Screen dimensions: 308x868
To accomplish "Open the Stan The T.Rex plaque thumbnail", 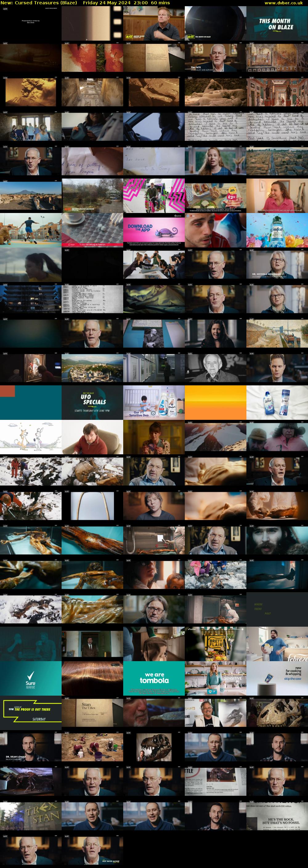I will (x=92, y=712).
